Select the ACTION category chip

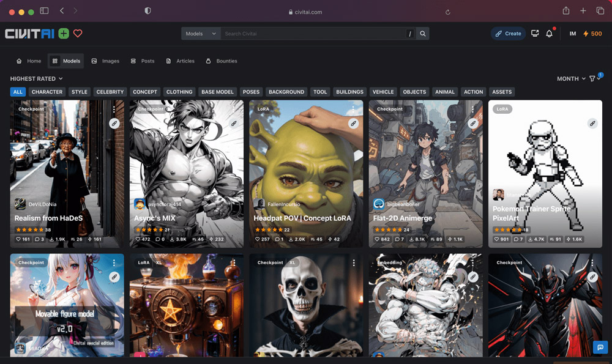tap(473, 92)
